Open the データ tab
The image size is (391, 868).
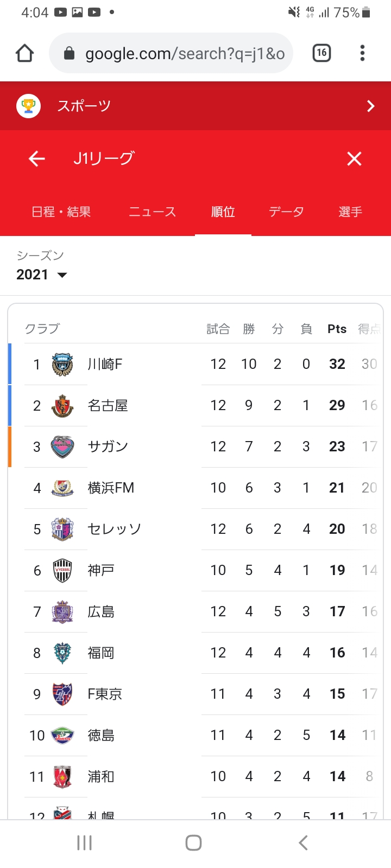tap(286, 212)
